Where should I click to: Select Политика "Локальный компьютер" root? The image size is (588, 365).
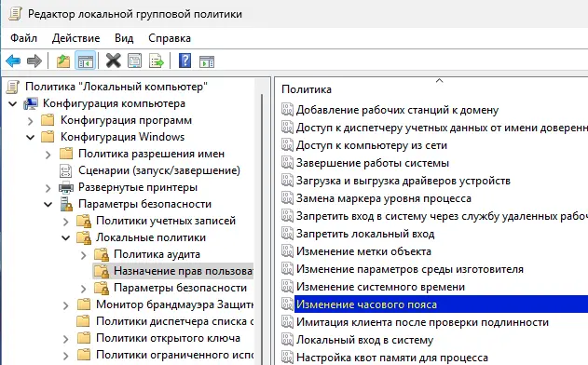(116, 87)
